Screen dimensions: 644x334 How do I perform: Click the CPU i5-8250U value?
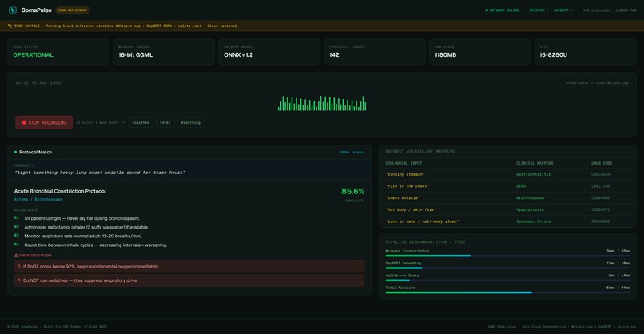(x=554, y=54)
